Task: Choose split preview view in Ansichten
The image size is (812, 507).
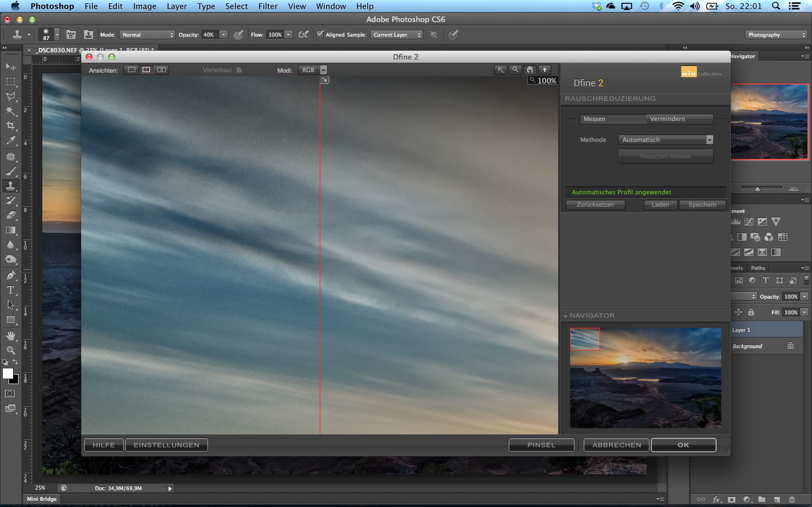Action: tap(146, 70)
